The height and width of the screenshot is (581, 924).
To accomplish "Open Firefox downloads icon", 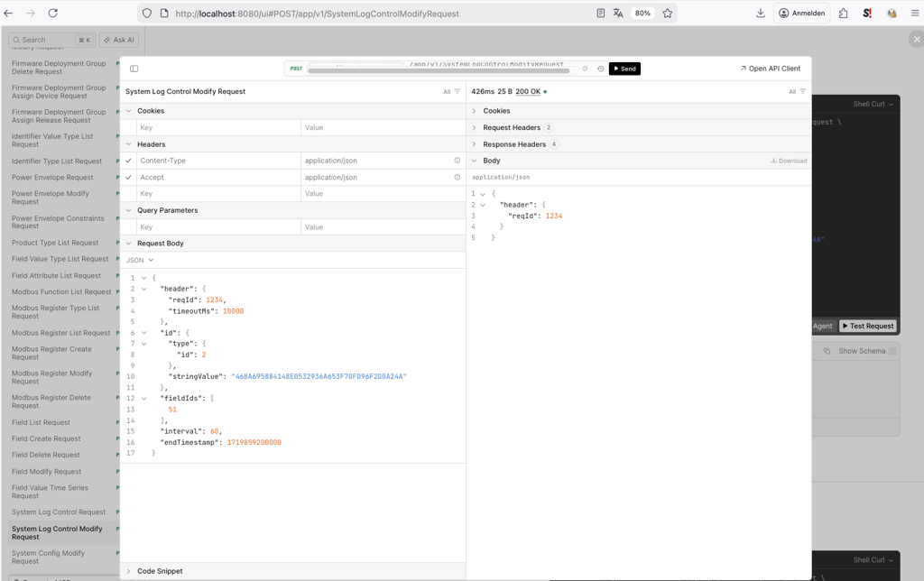I will [x=760, y=13].
